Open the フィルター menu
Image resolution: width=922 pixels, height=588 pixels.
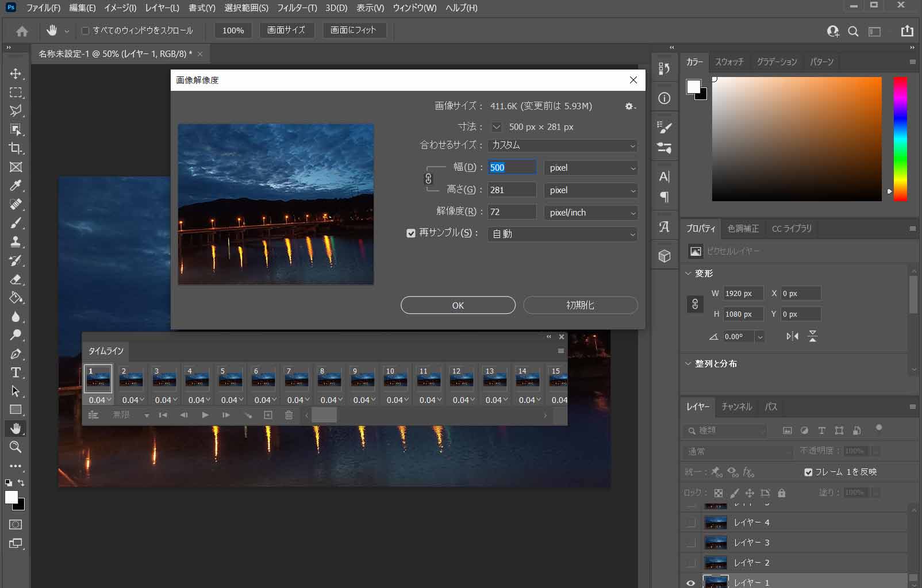click(x=297, y=7)
